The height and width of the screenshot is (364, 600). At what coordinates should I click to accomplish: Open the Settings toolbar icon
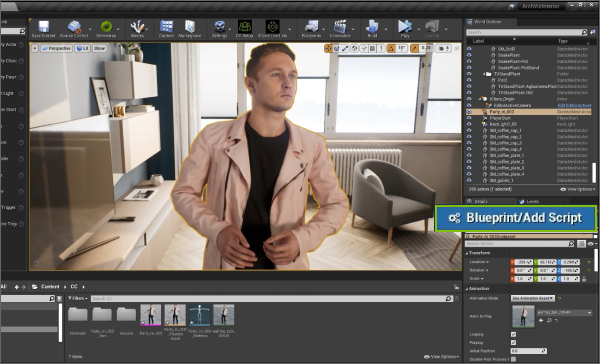tap(220, 27)
